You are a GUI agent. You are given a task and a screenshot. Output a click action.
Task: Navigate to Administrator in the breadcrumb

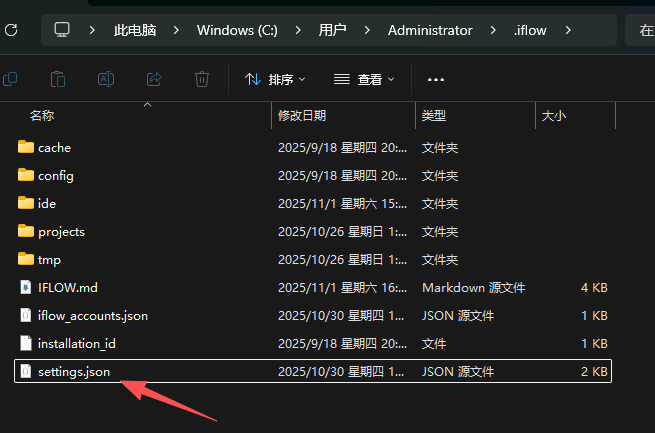click(430, 30)
